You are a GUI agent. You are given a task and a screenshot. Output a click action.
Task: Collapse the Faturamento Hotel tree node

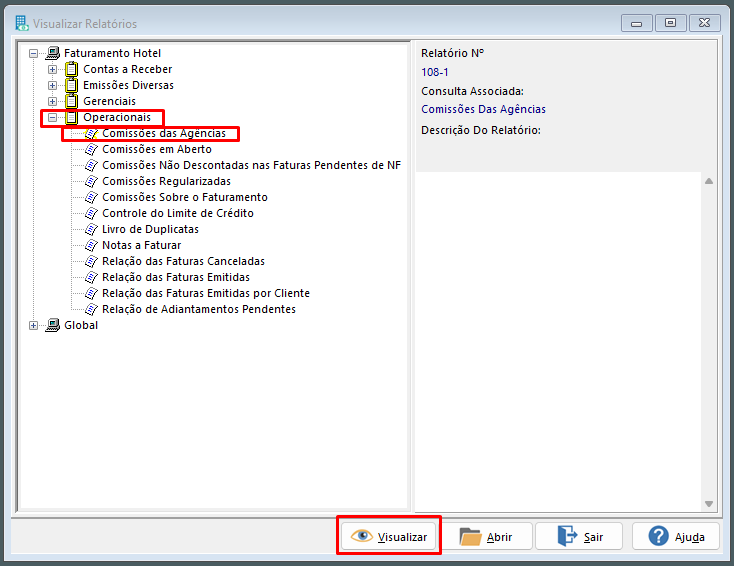point(33,53)
